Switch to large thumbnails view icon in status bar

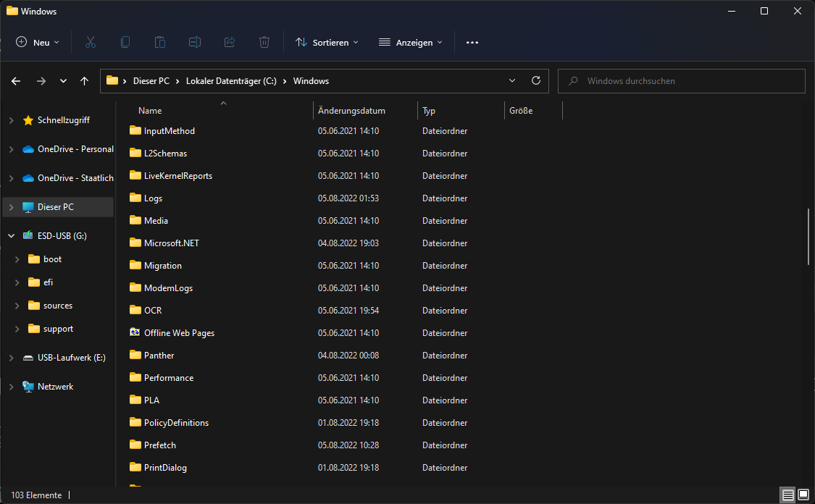pyautogui.click(x=803, y=495)
